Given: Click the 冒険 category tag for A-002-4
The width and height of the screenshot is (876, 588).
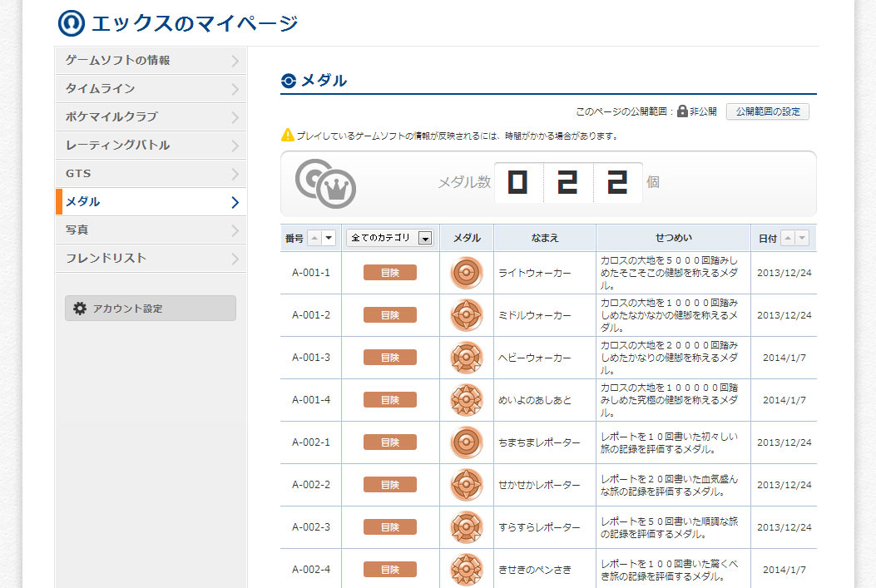Looking at the screenshot, I should point(390,570).
